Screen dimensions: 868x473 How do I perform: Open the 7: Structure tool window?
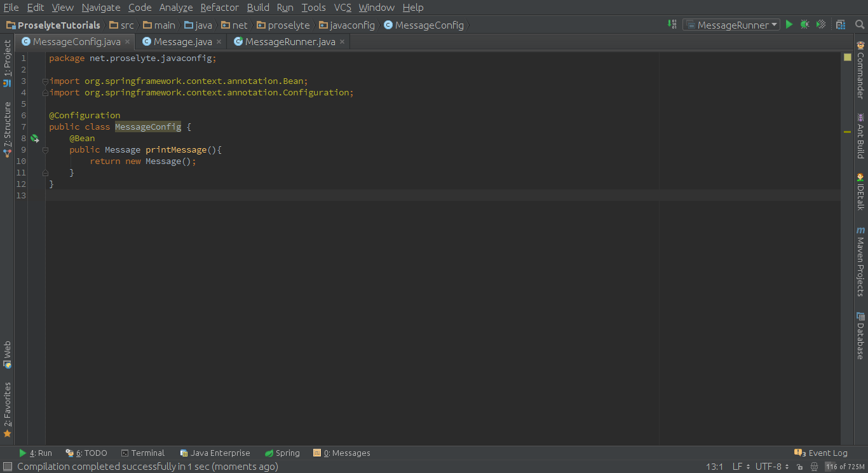point(7,130)
